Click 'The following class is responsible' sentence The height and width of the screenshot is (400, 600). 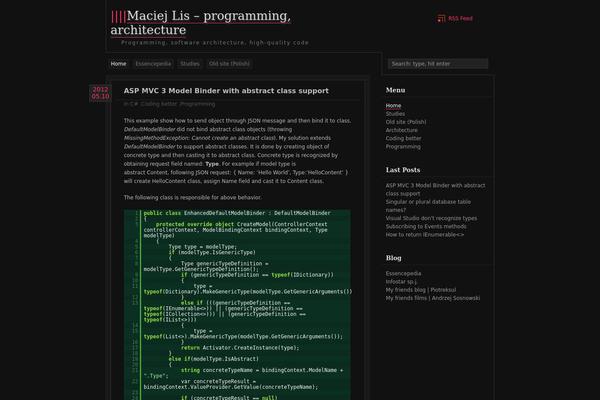coord(192,198)
